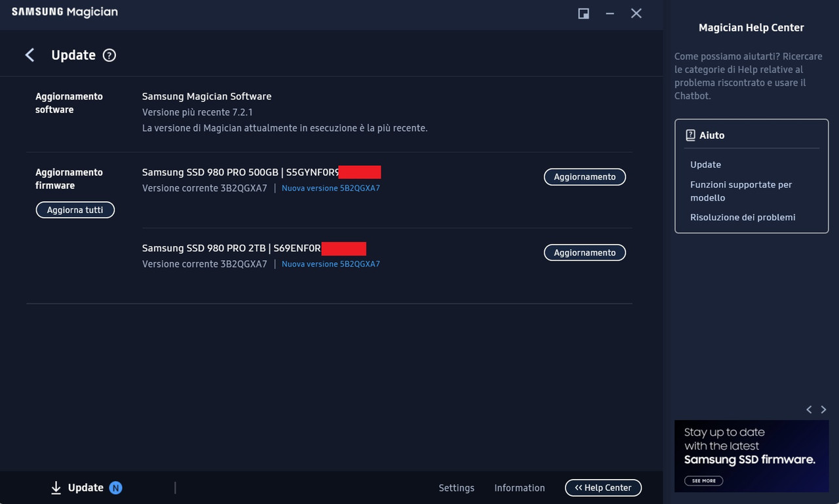Update firmware for the 980 PRO 500GB
839x504 pixels.
point(585,177)
